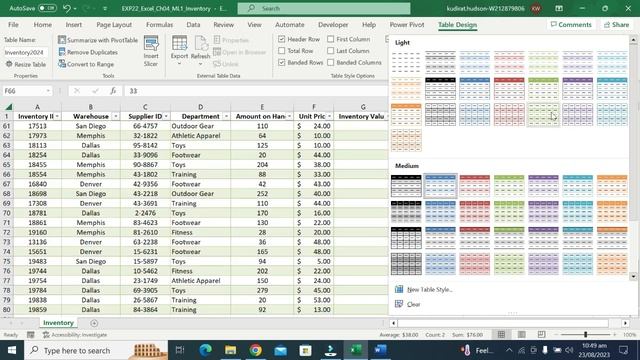The width and height of the screenshot is (640, 360).
Task: Open the Supplier ID filter dropdown
Action: click(x=166, y=116)
